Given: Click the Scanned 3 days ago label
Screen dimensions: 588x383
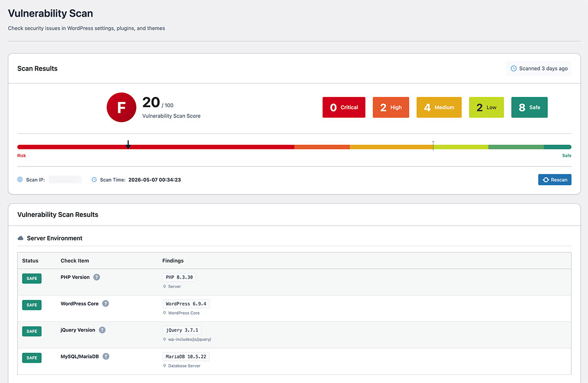Looking at the screenshot, I should coord(543,69).
